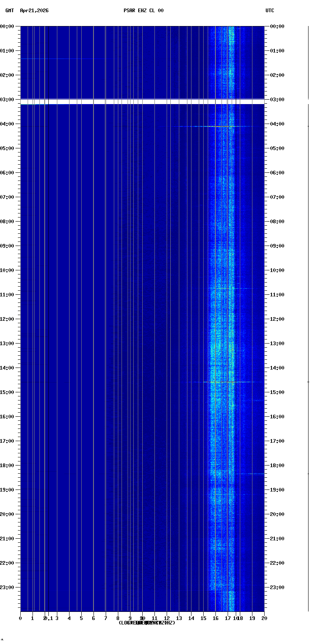The width and height of the screenshot is (326, 644).
Task: Click the 13 tick label on frequency axis
Action: (x=179, y=618)
